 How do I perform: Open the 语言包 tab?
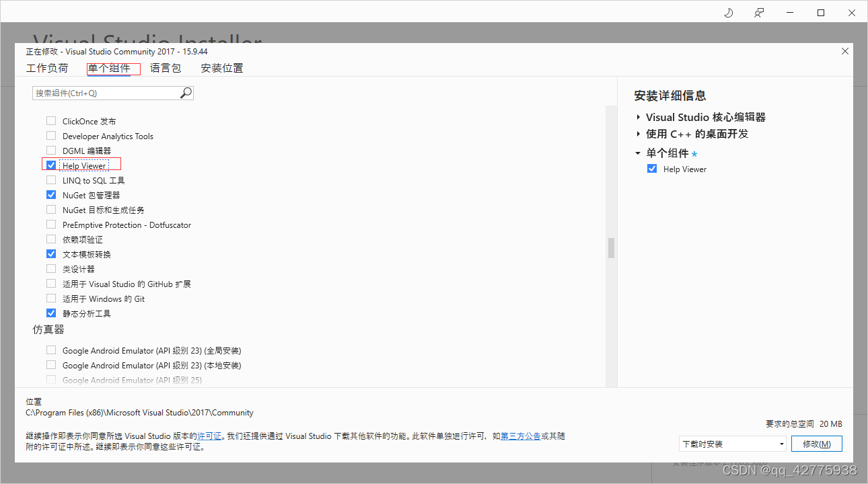(166, 68)
